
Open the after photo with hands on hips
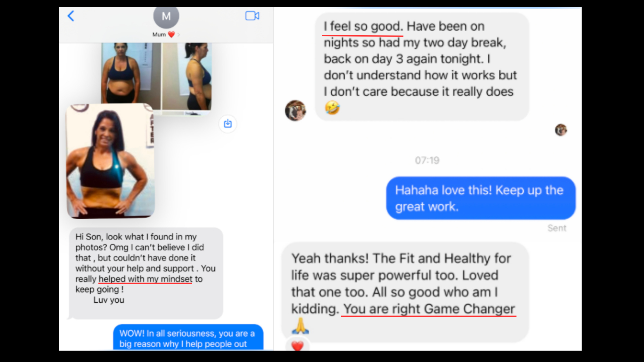tap(111, 161)
